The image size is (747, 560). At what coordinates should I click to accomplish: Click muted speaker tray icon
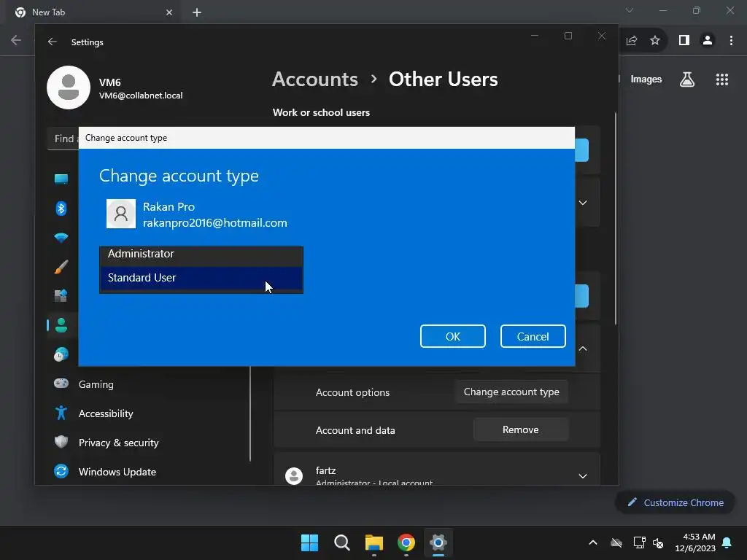(x=659, y=542)
